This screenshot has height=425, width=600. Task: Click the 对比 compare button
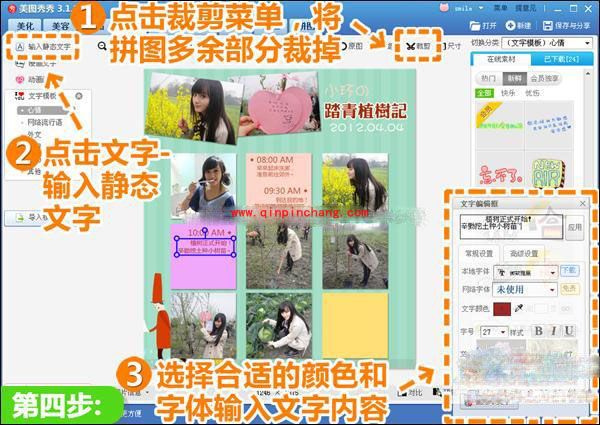[x=411, y=392]
